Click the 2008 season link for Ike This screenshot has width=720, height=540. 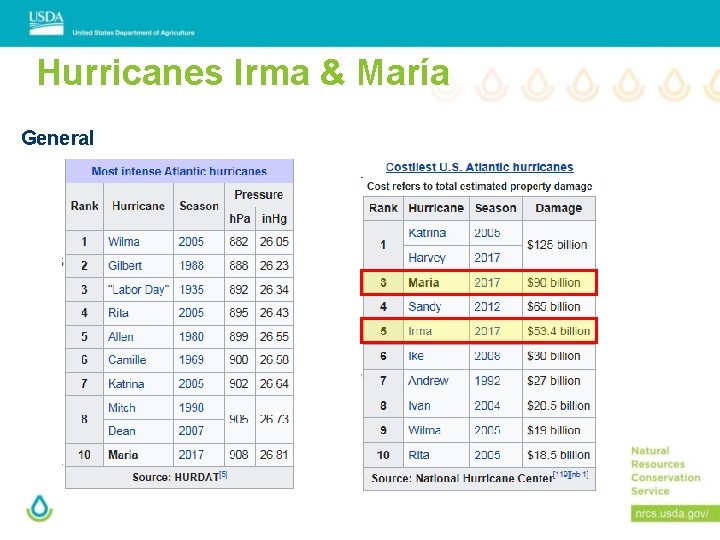(487, 356)
